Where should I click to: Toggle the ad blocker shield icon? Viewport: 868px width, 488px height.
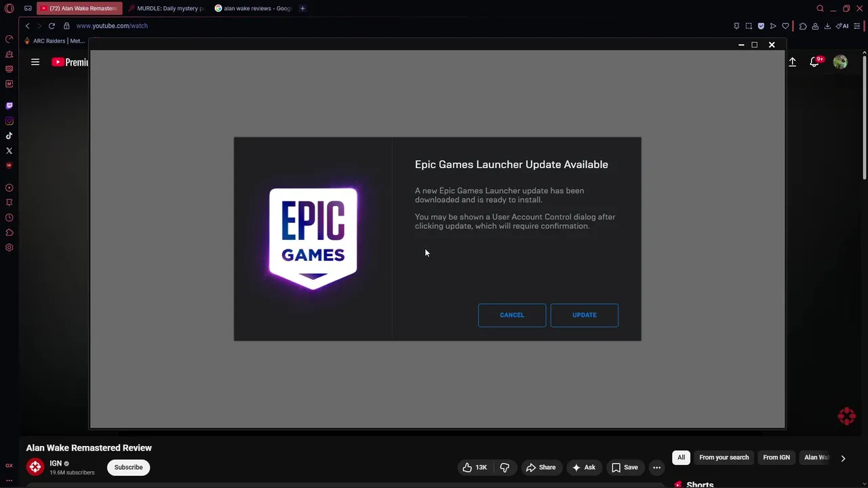click(761, 26)
